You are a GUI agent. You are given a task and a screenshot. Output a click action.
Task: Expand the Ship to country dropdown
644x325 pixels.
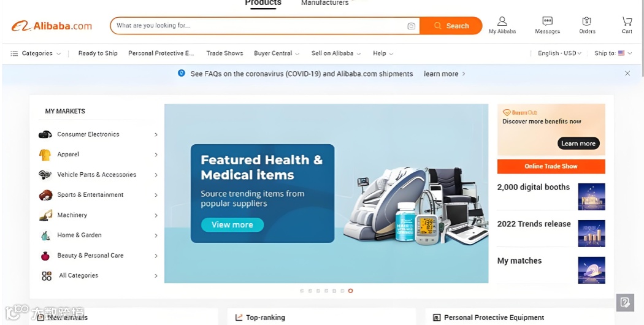(x=613, y=53)
